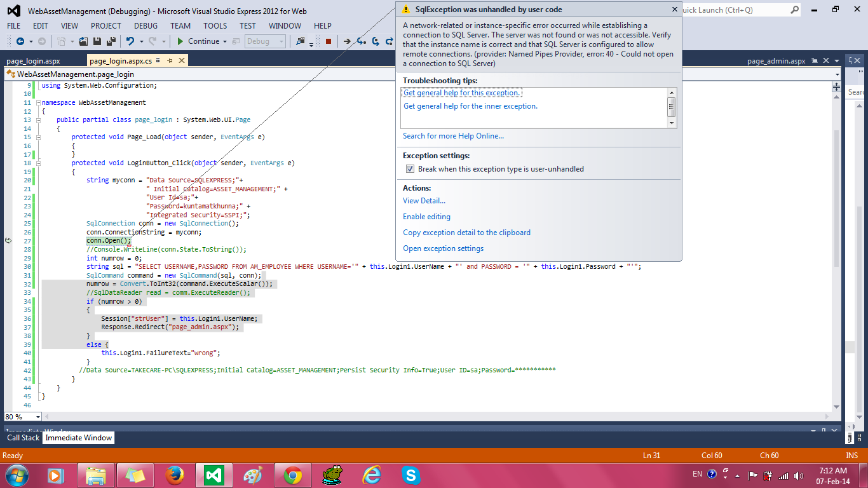Collapse the LoginButton_Click method block
Viewport: 868px width, 488px height.
click(38, 163)
